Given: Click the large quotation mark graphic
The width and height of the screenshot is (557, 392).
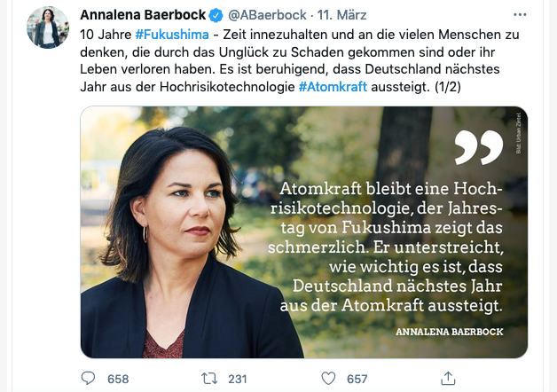Looking at the screenshot, I should pyautogui.click(x=479, y=147).
